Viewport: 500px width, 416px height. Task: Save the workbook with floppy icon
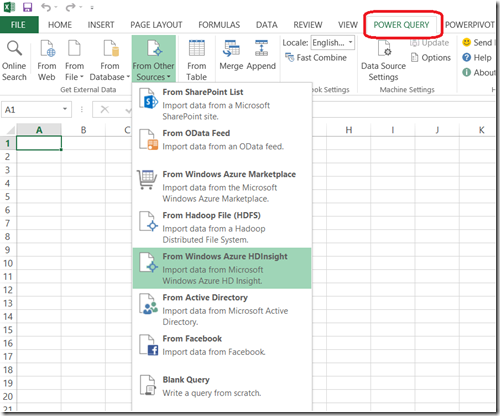tap(27, 7)
